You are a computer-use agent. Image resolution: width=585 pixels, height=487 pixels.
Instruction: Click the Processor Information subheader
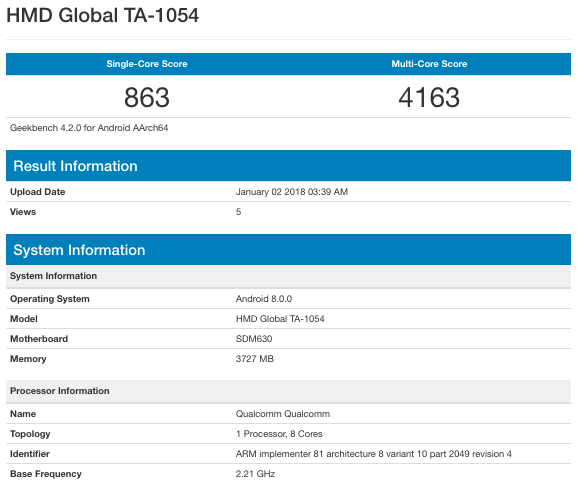tap(288, 391)
